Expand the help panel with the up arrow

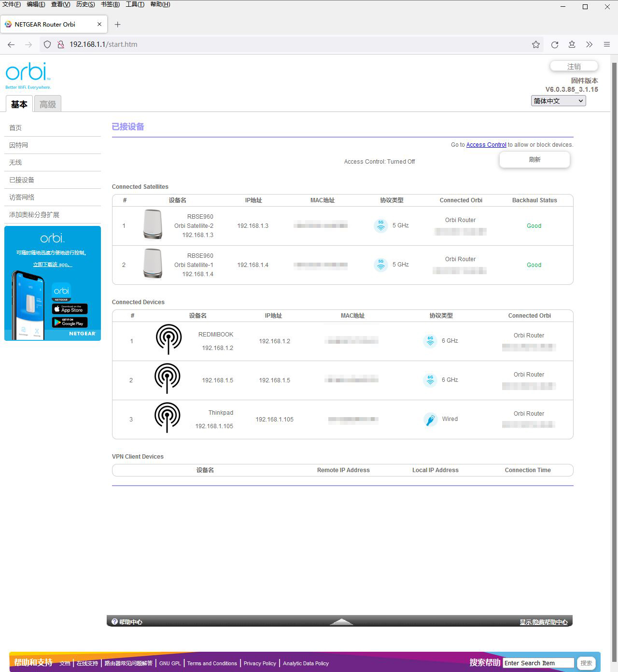(341, 622)
